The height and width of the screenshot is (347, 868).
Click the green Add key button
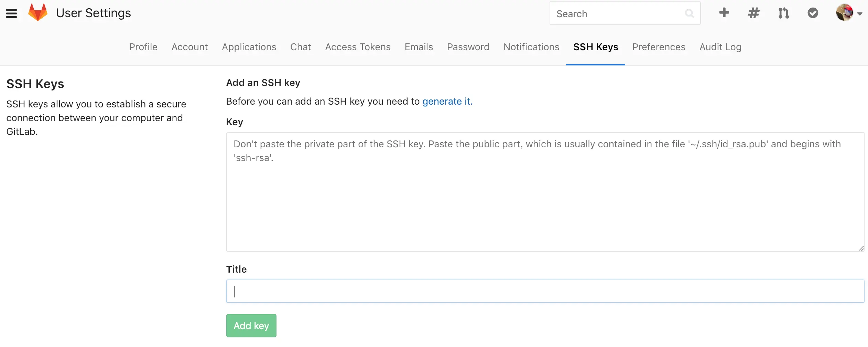pos(251,326)
